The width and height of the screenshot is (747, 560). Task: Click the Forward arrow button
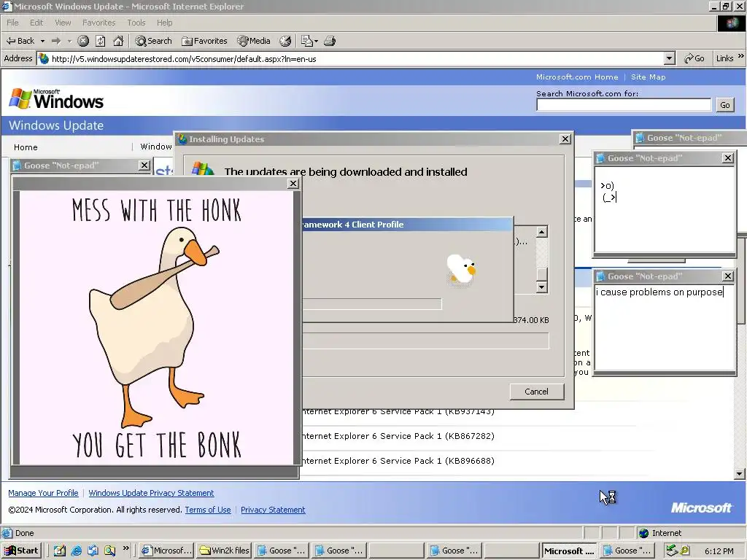56,41
